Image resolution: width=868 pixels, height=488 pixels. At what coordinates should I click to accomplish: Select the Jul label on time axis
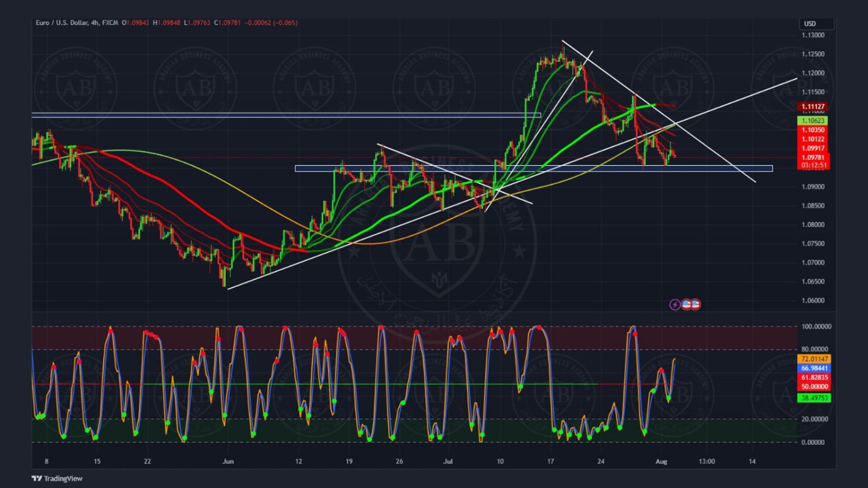pyautogui.click(x=448, y=461)
